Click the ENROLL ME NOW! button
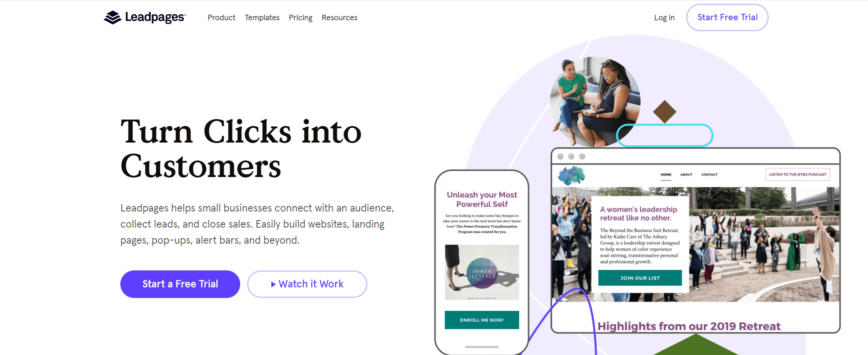Screen dimensions: 868x355 [482, 320]
